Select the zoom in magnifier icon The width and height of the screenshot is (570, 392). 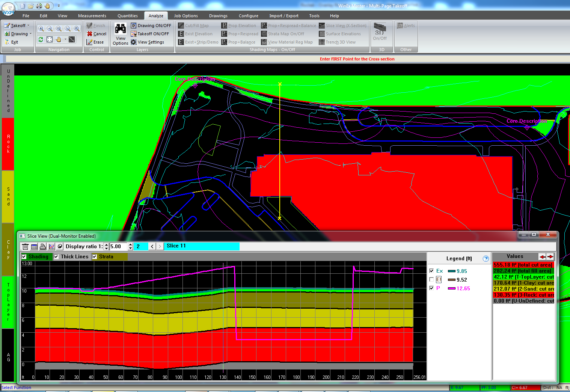pos(41,29)
